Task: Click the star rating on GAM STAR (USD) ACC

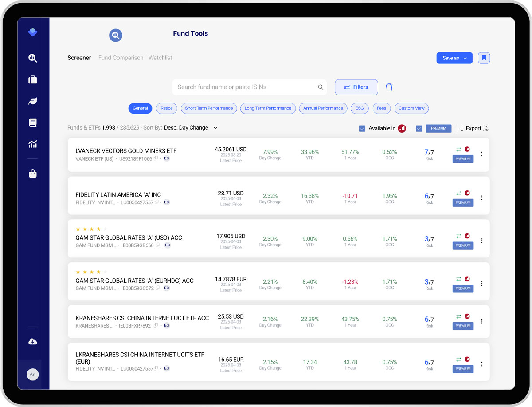Action: coord(92,229)
